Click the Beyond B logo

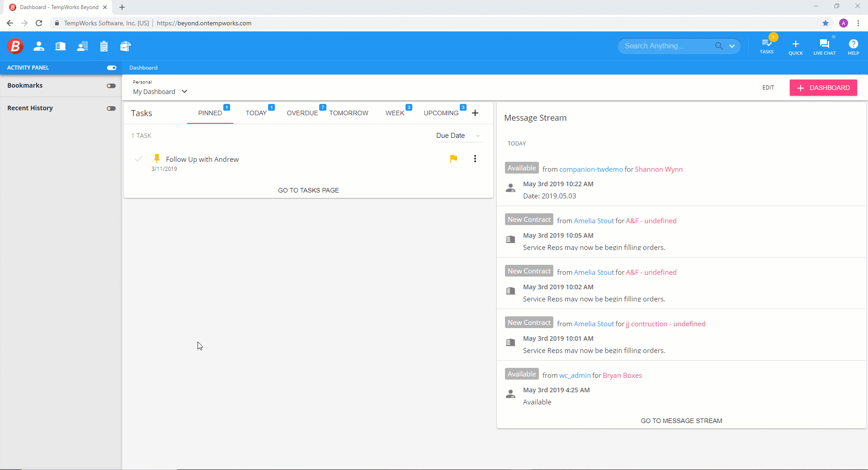pos(15,46)
